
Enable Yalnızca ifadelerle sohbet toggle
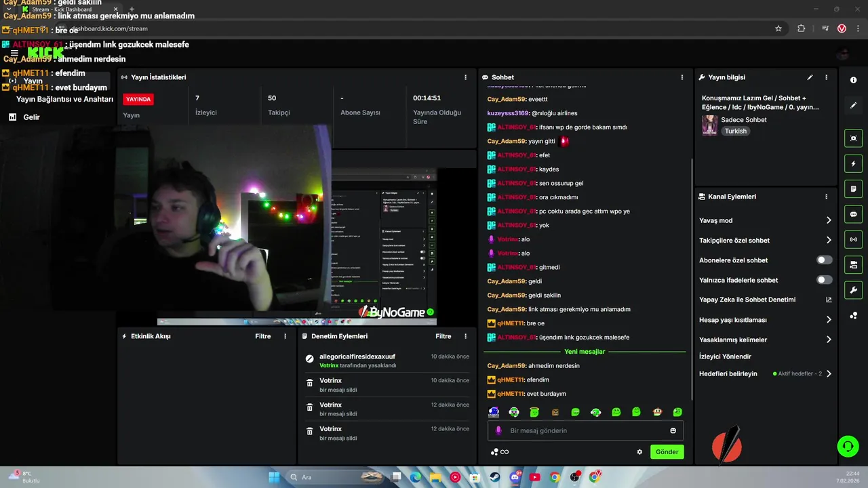click(x=824, y=280)
